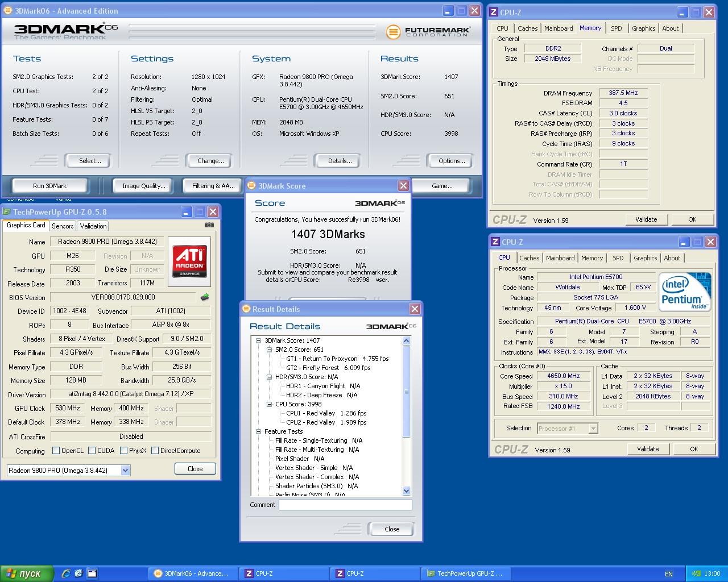The height and width of the screenshot is (582, 728).
Task: Collapse the 3DMark Score: 1407 tree node
Action: click(x=258, y=340)
